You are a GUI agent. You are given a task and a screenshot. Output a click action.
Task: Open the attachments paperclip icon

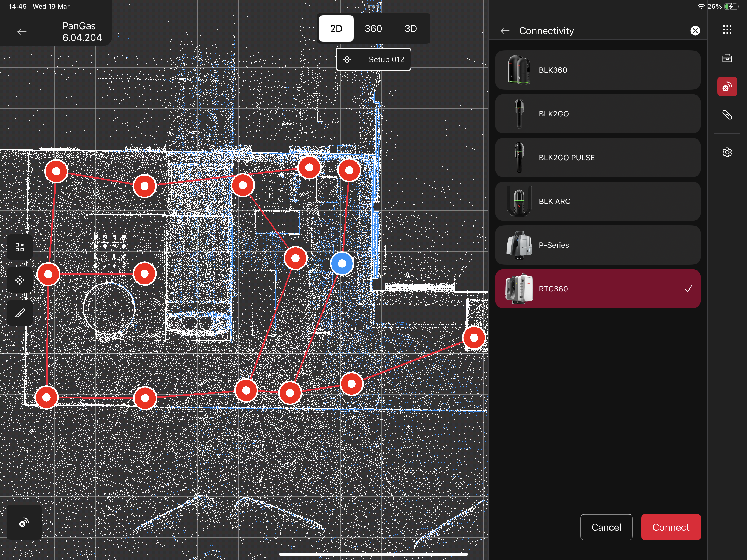[727, 115]
